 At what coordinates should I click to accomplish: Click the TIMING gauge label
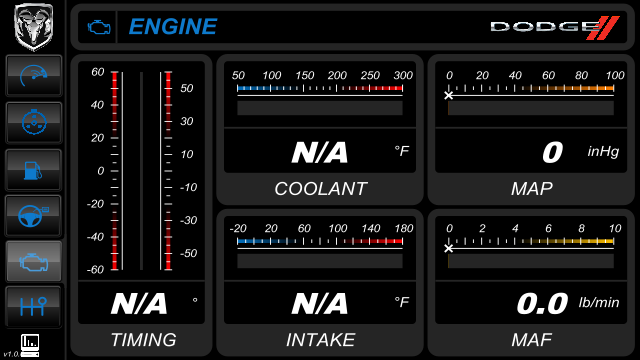143,340
